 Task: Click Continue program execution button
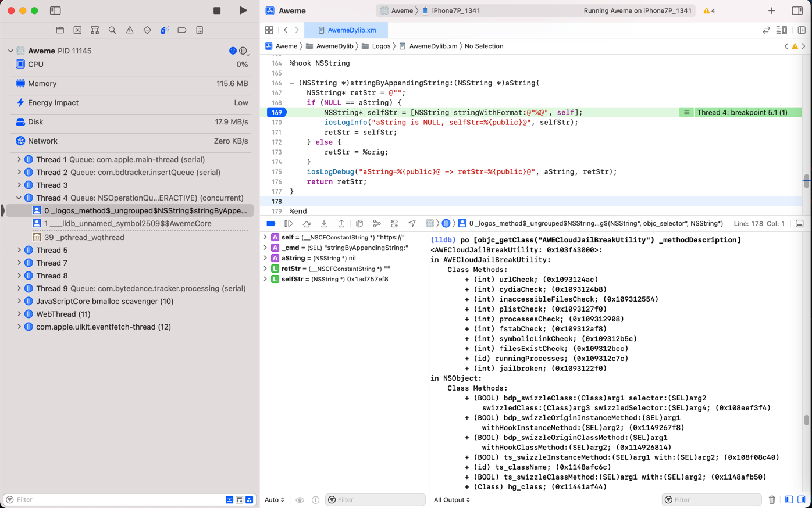click(x=289, y=224)
